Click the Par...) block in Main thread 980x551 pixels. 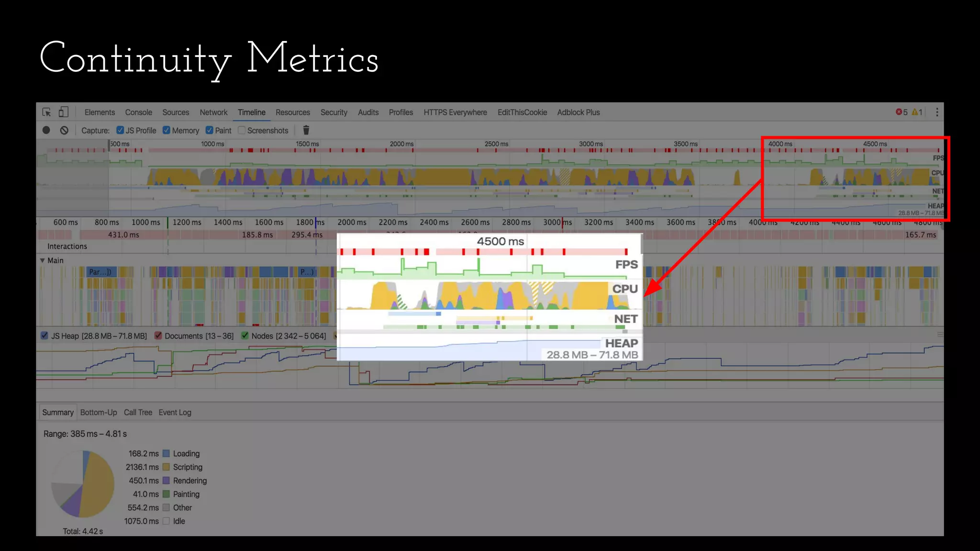[102, 272]
